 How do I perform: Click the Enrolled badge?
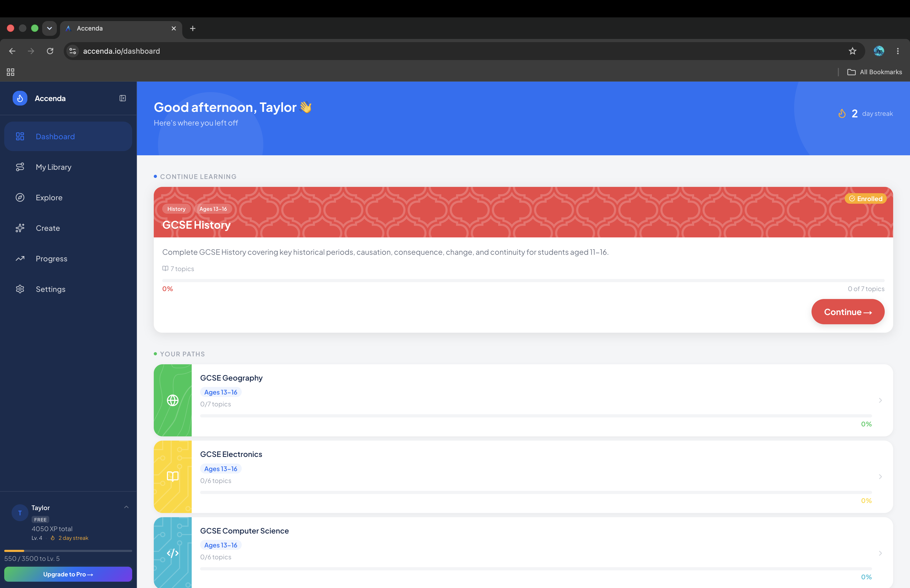[x=866, y=198]
